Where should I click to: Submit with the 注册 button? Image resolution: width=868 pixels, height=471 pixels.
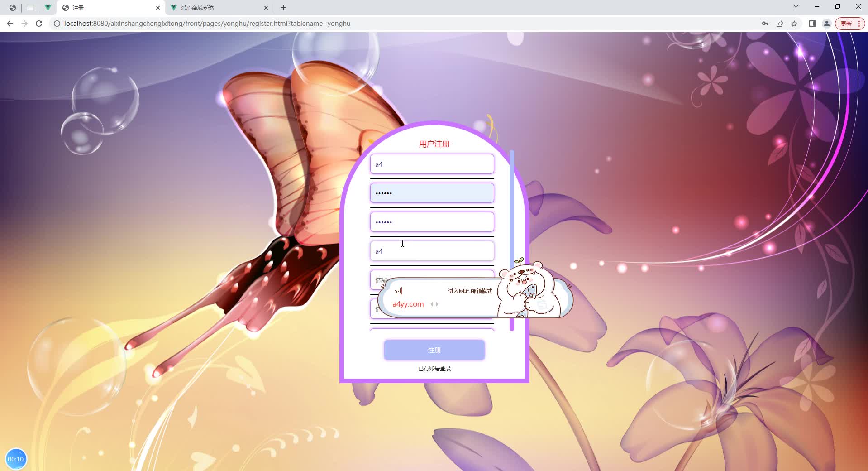pyautogui.click(x=434, y=350)
